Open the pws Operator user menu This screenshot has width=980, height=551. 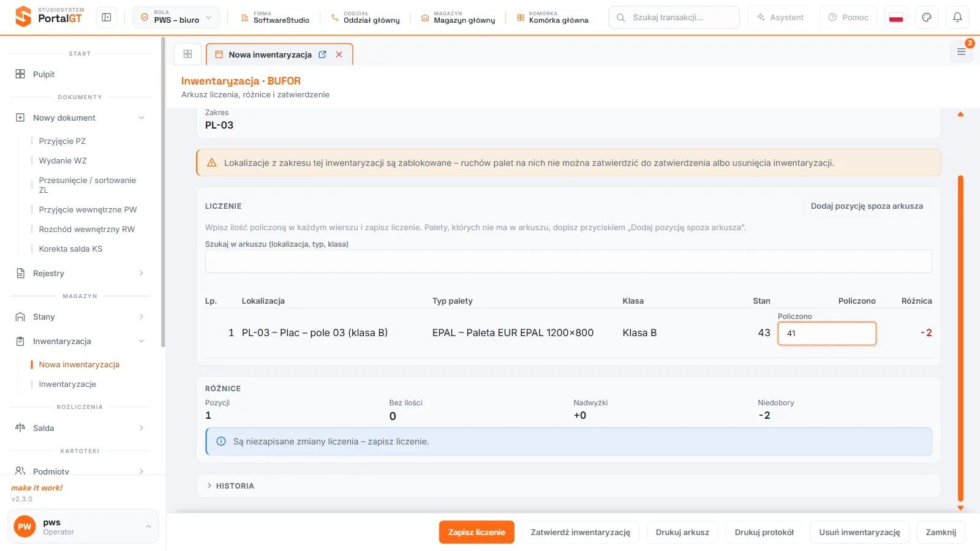click(83, 527)
